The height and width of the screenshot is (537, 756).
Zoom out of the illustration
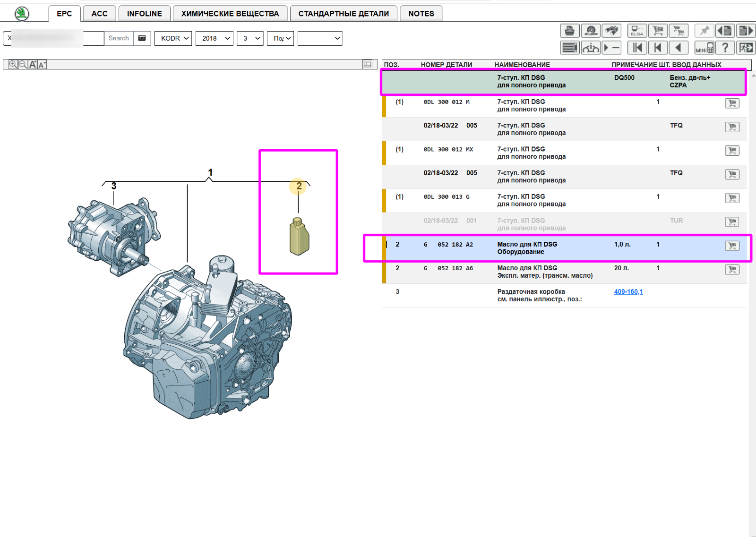point(23,64)
